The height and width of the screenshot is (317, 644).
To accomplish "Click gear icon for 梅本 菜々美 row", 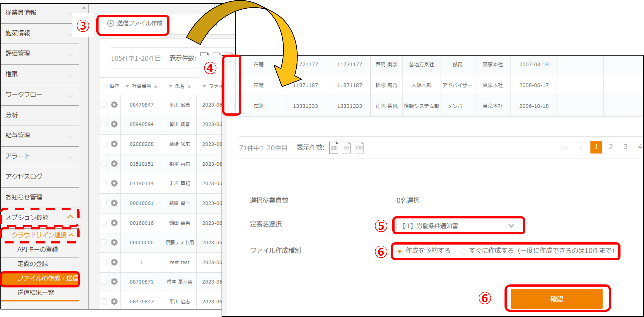I will 114,282.
